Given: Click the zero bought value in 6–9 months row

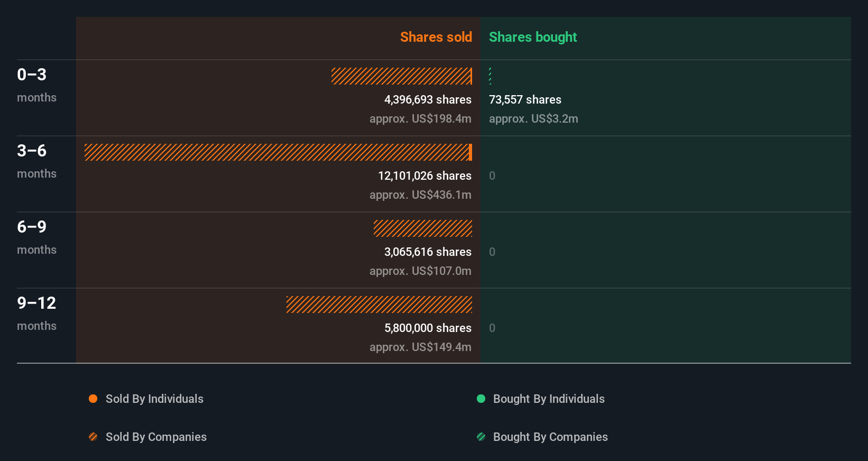Looking at the screenshot, I should [x=492, y=252].
